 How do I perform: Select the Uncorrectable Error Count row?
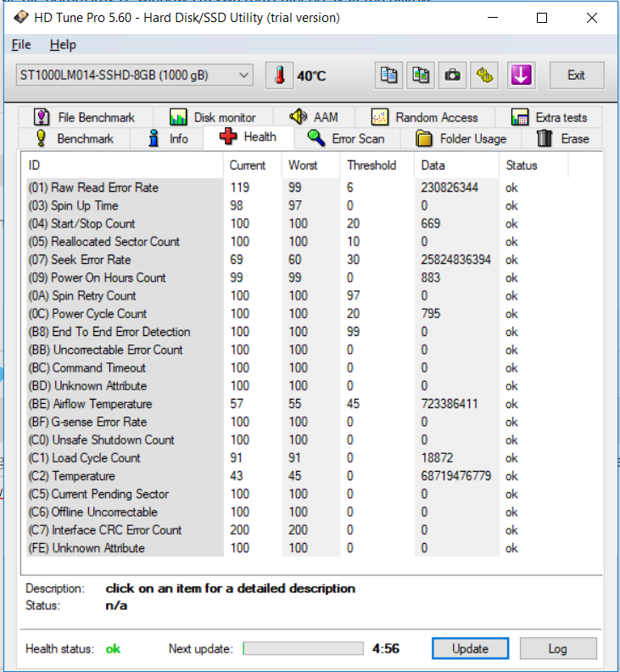coord(297,350)
